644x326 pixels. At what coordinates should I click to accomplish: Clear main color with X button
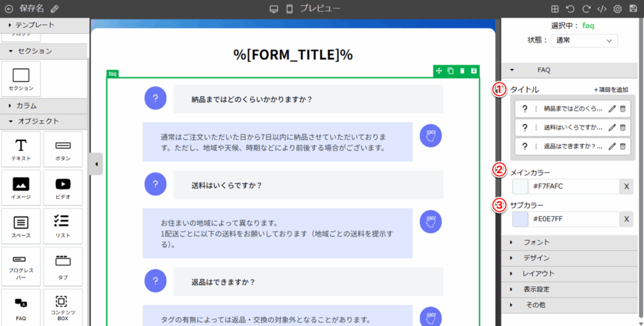[x=627, y=186]
